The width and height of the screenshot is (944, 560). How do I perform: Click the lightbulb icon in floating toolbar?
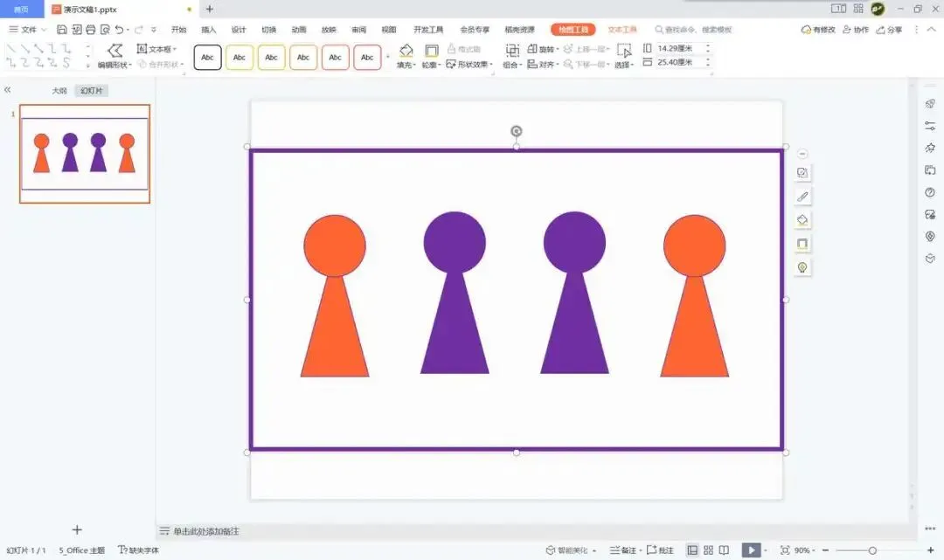point(802,267)
